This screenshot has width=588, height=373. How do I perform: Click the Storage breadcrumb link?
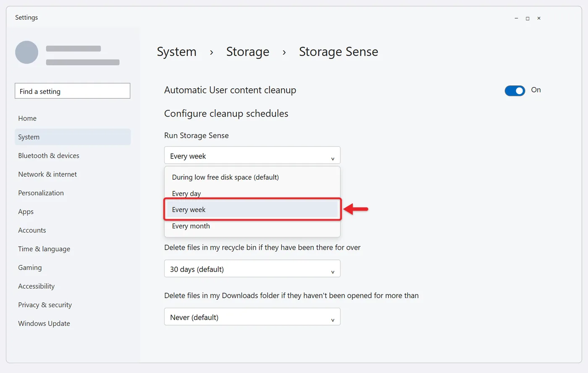(x=248, y=52)
